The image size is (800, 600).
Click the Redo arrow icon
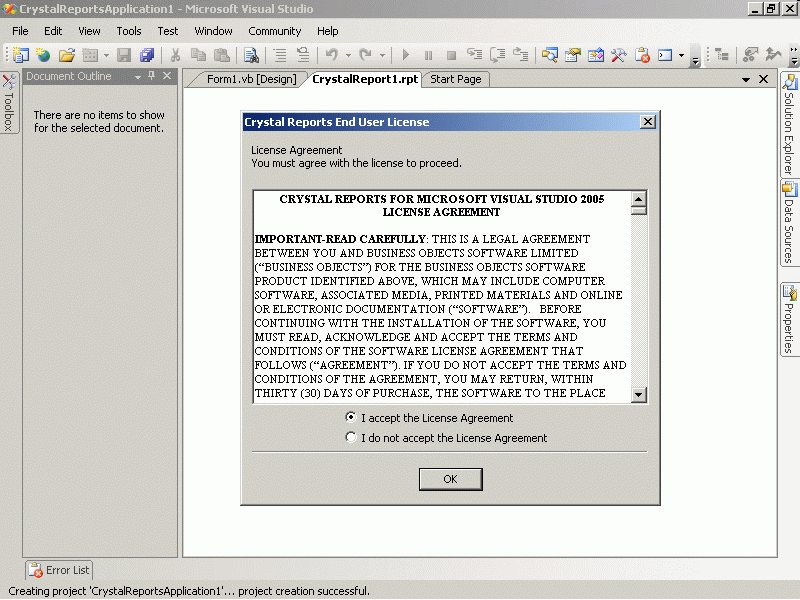[365, 55]
